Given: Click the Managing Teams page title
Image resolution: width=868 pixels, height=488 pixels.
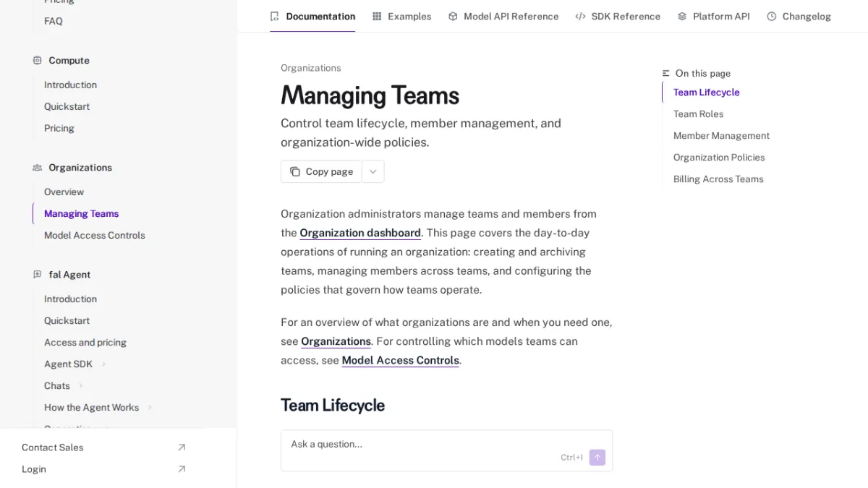Looking at the screenshot, I should pos(370,95).
